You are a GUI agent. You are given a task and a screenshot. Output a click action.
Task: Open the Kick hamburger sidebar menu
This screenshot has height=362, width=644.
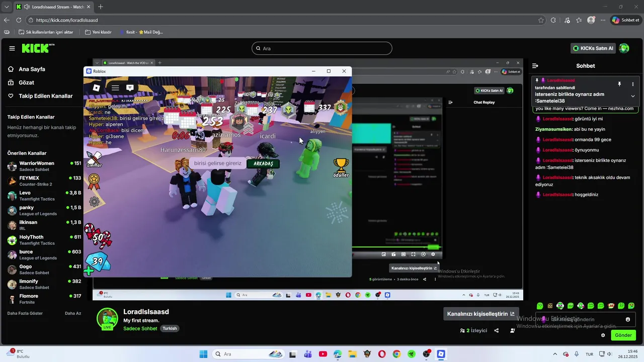pos(12,48)
